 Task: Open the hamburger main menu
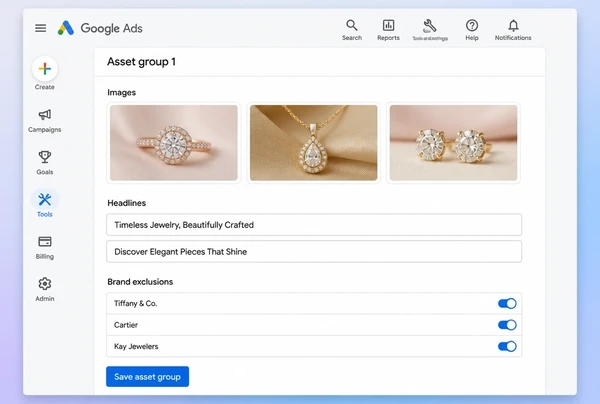pos(41,28)
